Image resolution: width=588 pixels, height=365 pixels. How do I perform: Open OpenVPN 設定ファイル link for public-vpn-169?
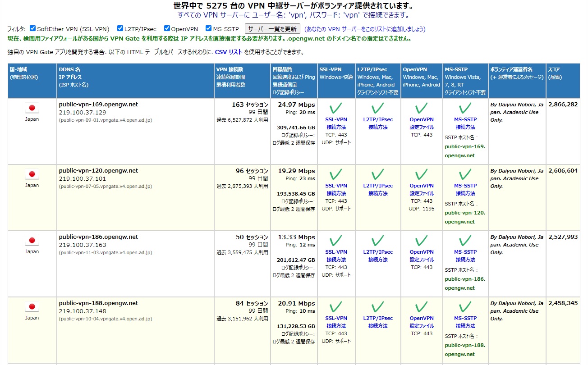pos(421,123)
